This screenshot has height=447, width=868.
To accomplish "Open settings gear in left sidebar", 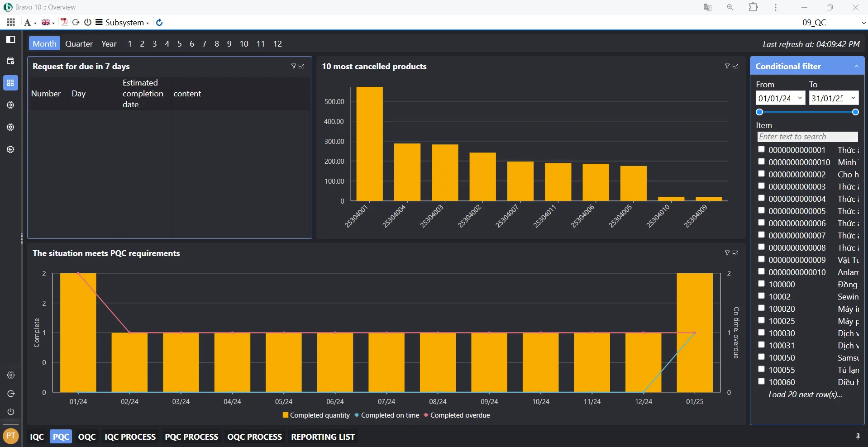I will tap(11, 375).
